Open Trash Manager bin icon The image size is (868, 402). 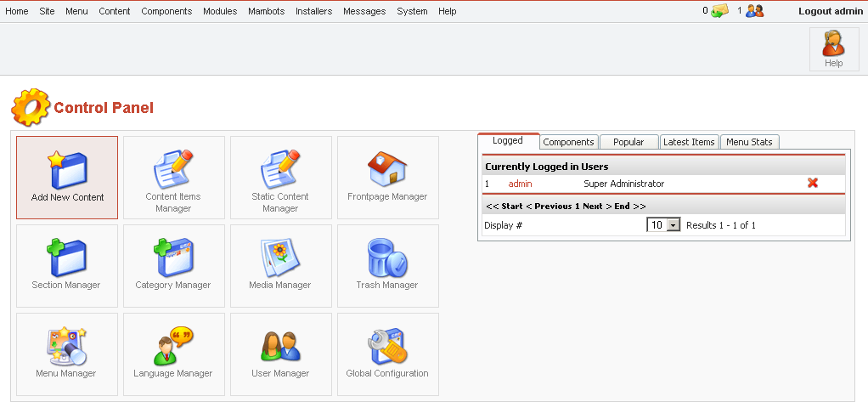(387, 258)
